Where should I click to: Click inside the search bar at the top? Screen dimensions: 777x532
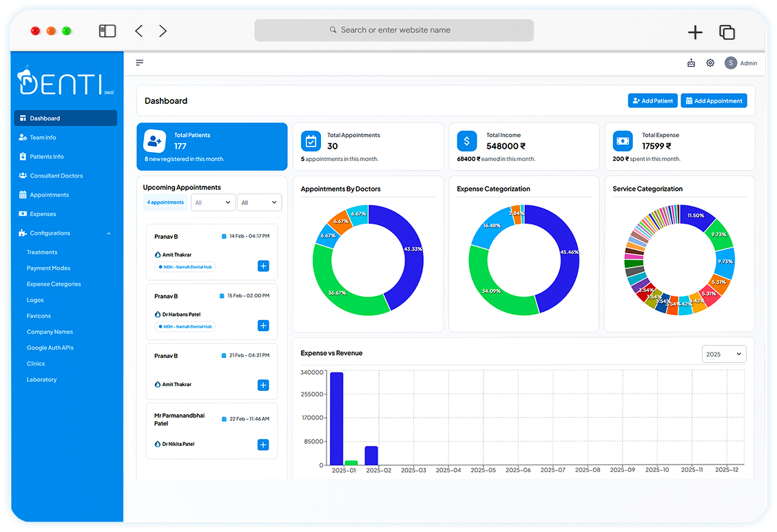pyautogui.click(x=394, y=30)
